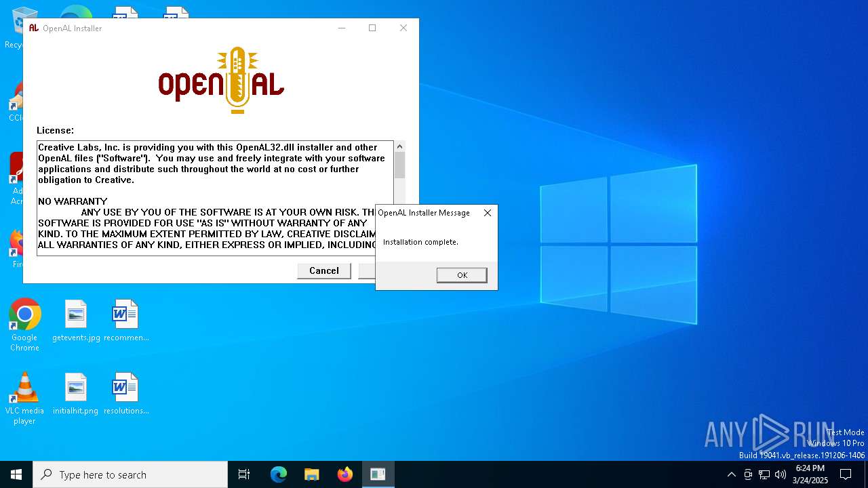The width and height of the screenshot is (868, 488).
Task: Select the Firefox desktop shortcut
Action: pyautogui.click(x=15, y=247)
